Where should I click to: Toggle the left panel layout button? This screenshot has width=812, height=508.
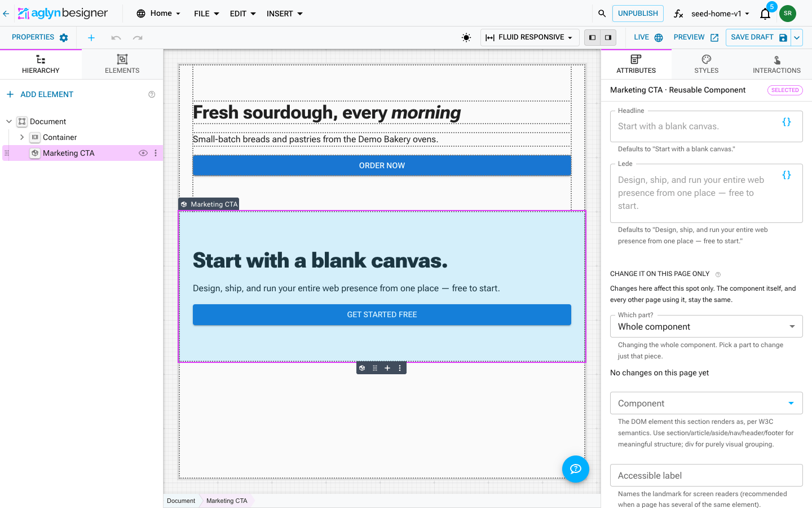[x=592, y=38]
